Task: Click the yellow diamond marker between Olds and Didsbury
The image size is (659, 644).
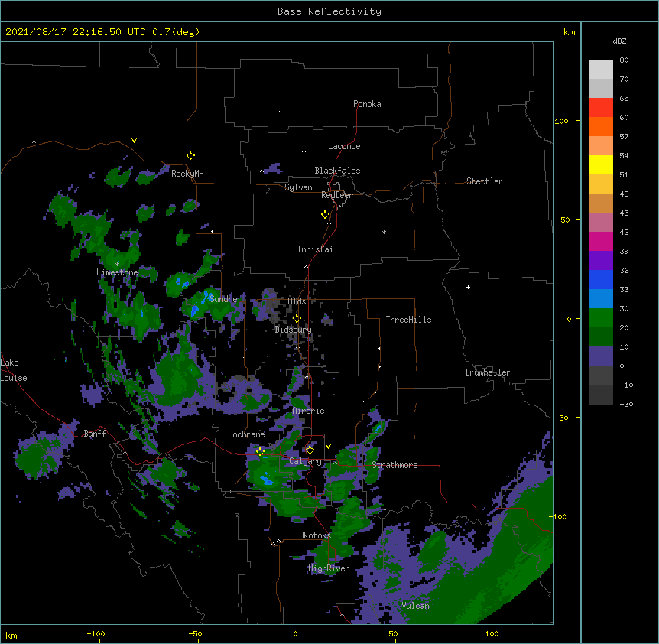Action: (297, 319)
